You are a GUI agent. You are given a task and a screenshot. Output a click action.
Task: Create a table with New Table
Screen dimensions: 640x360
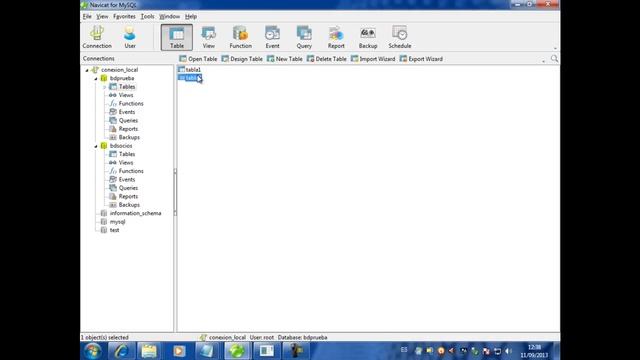(x=284, y=59)
